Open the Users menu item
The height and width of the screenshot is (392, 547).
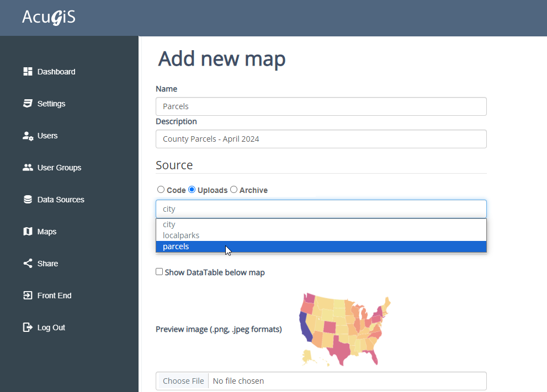tap(47, 136)
